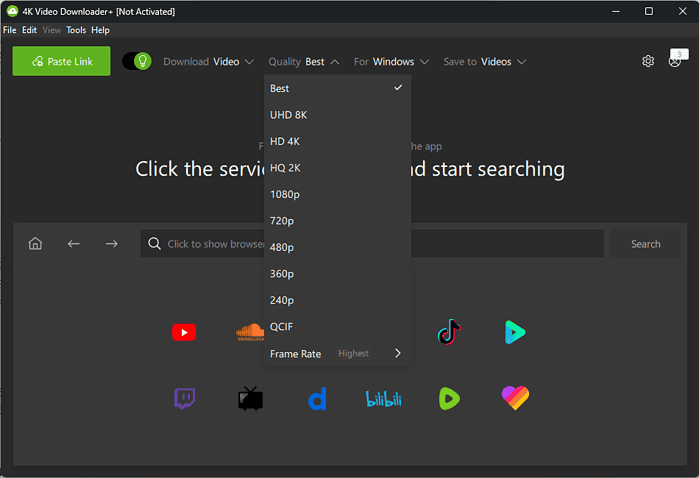Open TikTok service icon
Viewport: 699px width, 478px height.
(449, 332)
